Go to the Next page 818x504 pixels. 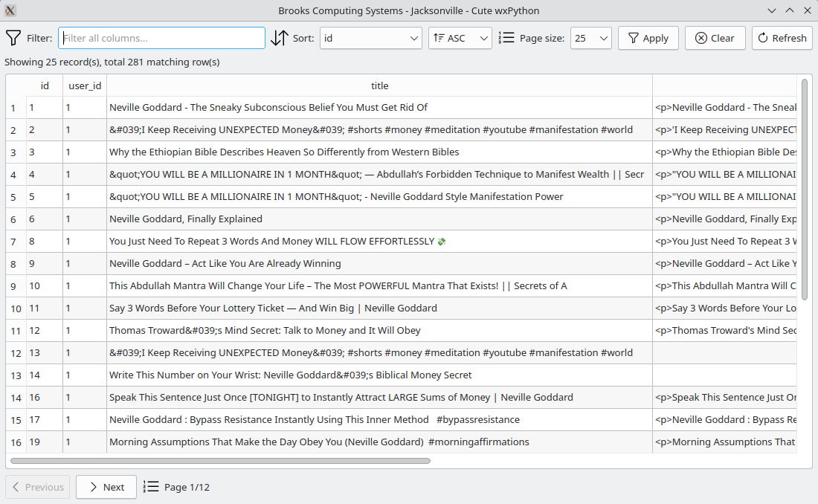(106, 487)
